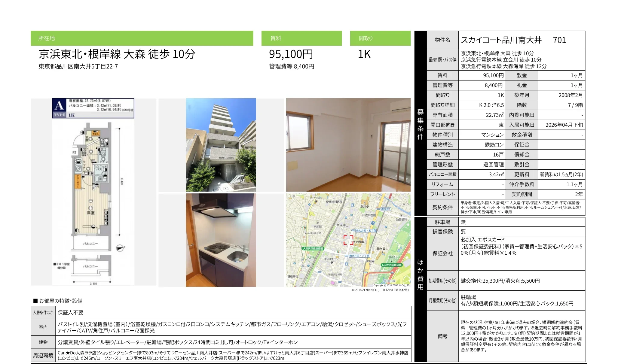Click the 周辺環境 row label
Viewport: 618px width, 364px height.
click(x=43, y=355)
